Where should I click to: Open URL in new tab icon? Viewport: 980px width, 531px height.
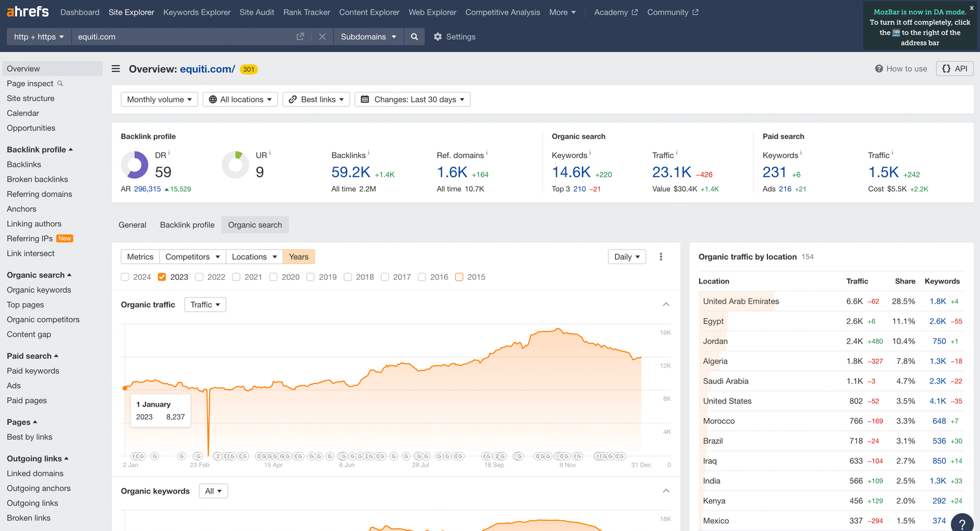click(x=300, y=37)
